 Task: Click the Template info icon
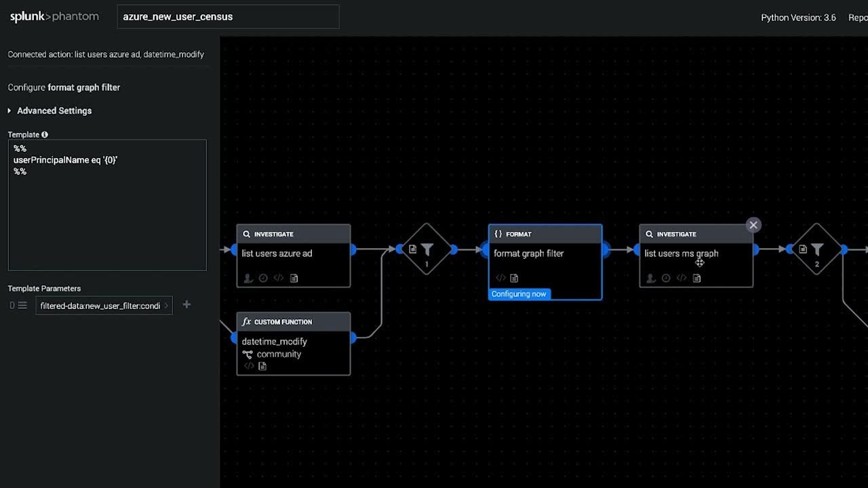[x=45, y=135]
